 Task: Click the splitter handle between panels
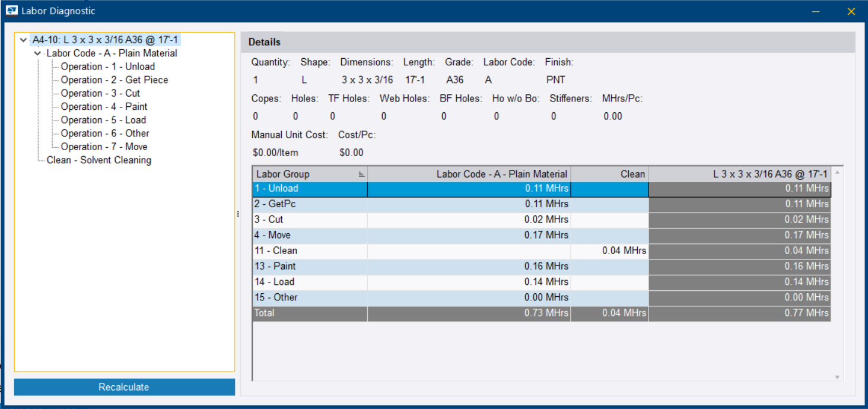[238, 214]
